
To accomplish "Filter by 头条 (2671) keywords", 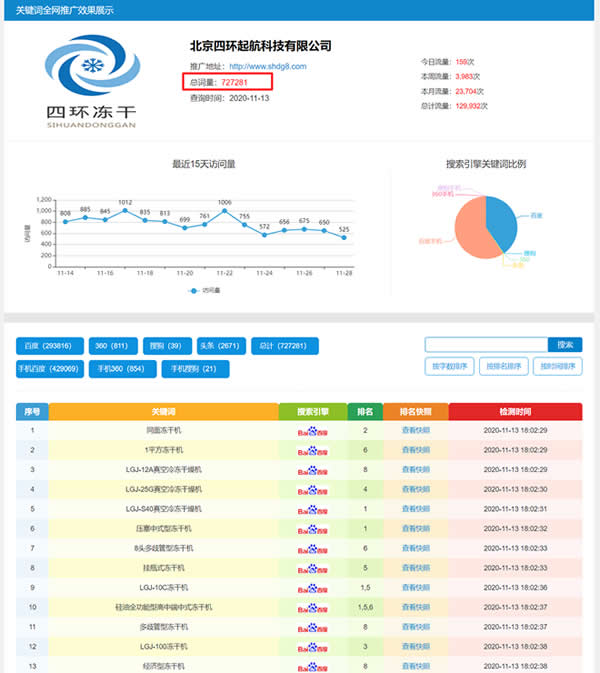I will pyautogui.click(x=221, y=346).
